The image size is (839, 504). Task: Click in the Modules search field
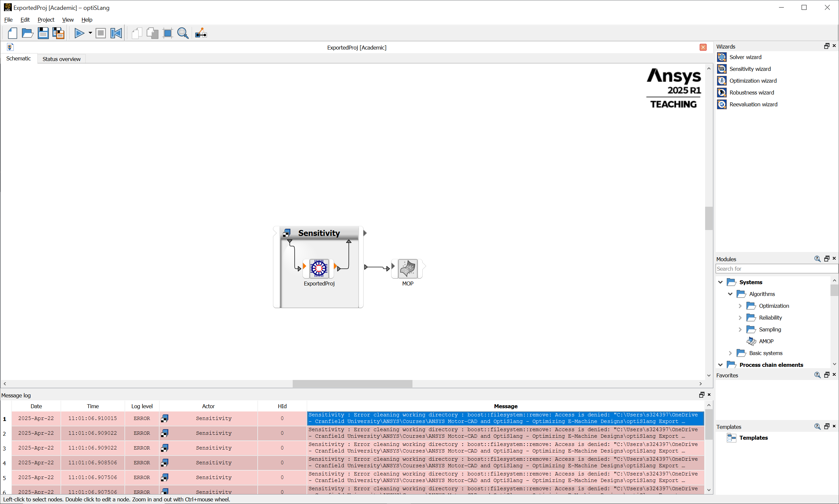pos(777,269)
